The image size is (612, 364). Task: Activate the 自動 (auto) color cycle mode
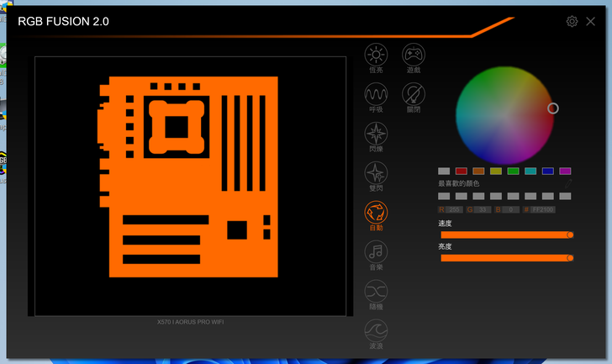(376, 213)
